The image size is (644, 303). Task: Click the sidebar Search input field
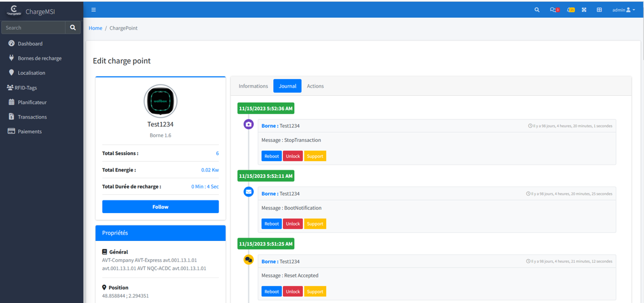pos(33,27)
